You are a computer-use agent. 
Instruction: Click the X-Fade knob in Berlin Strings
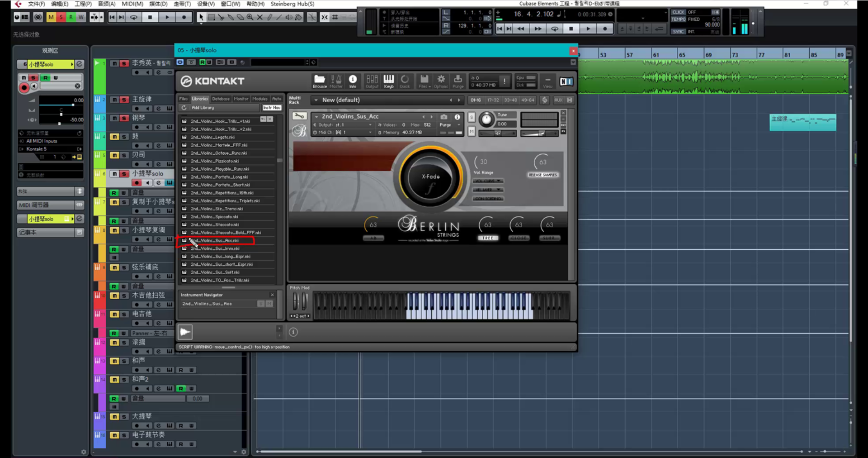(430, 177)
